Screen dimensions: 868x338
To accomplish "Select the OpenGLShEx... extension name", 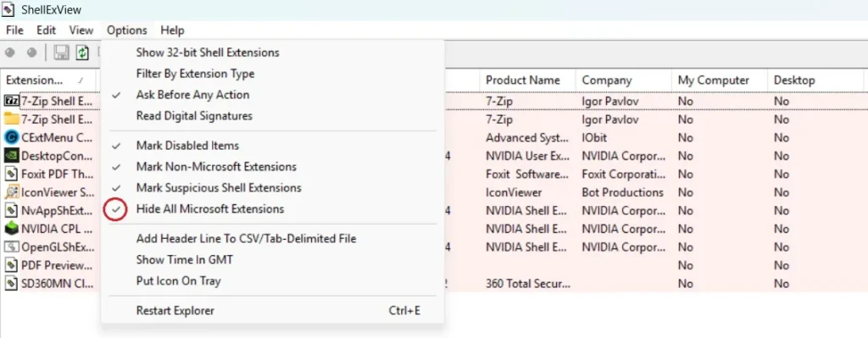I will (58, 247).
